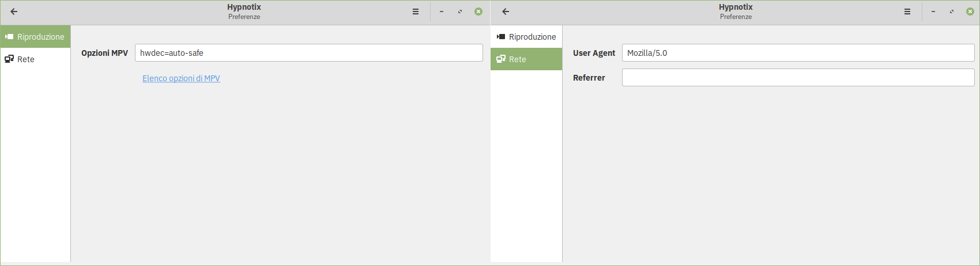
Task: Select Riproduzione tab in right window
Action: [526, 37]
